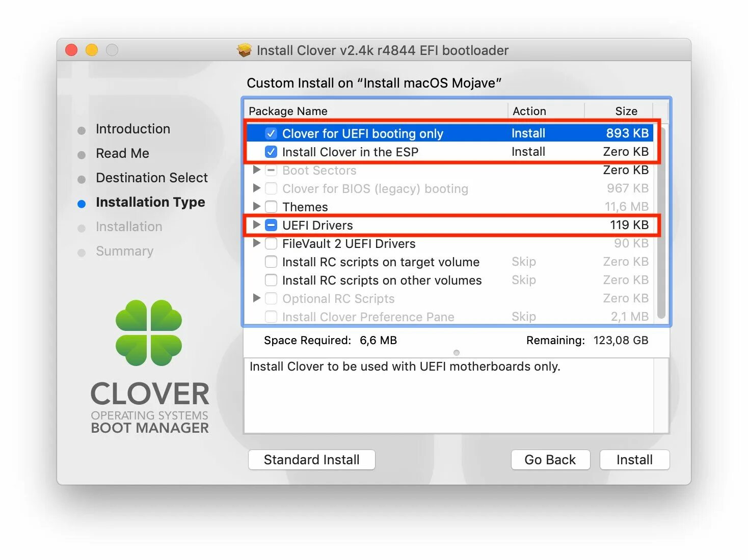748x560 pixels.
Task: Check Install Clover Preference Pane
Action: click(271, 317)
